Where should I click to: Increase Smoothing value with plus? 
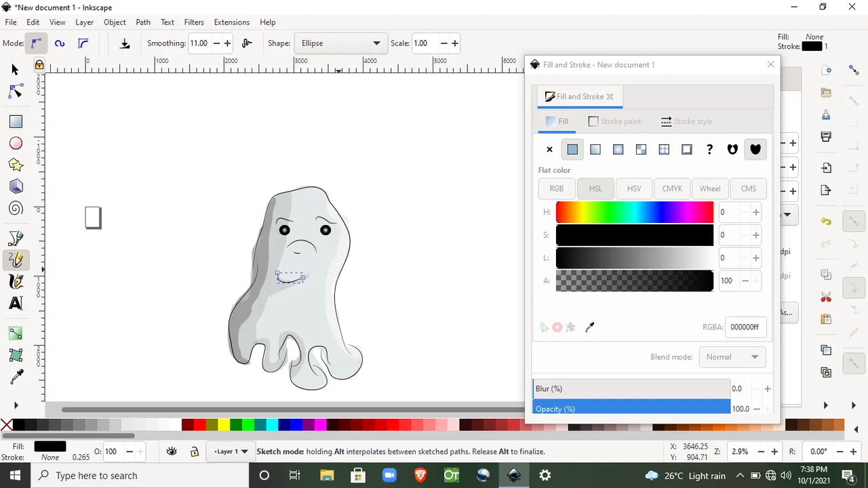click(x=227, y=43)
